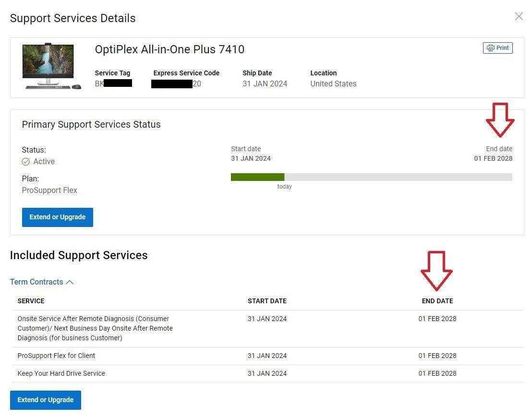This screenshot has width=532, height=417.
Task: Select the "Support Services Details" heading
Action: pos(73,18)
